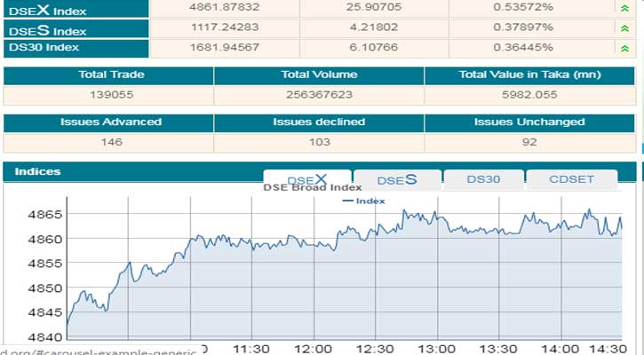Click the green up arrow in the DSES Index row
This screenshot has height=355, width=644.
coord(626,28)
